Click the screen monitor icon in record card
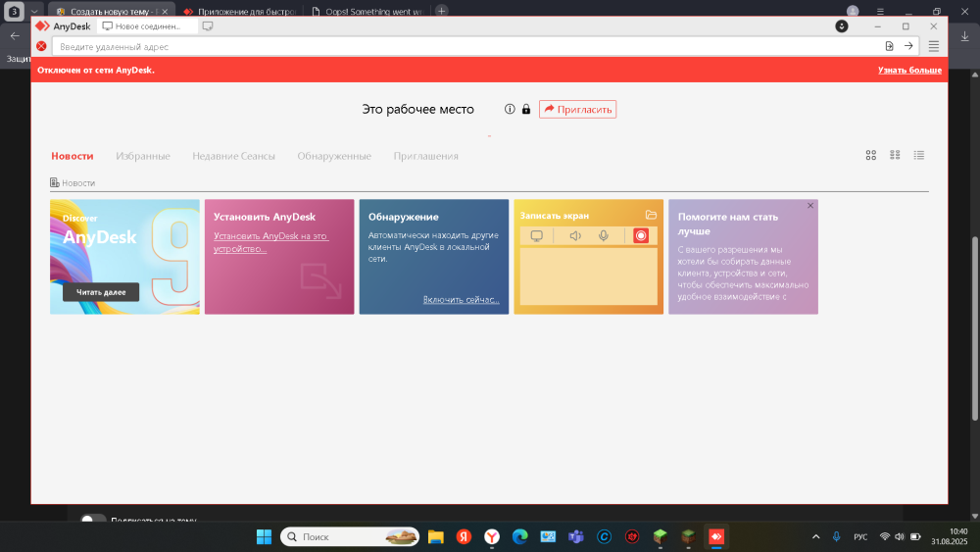Image resolution: width=980 pixels, height=552 pixels. point(536,235)
